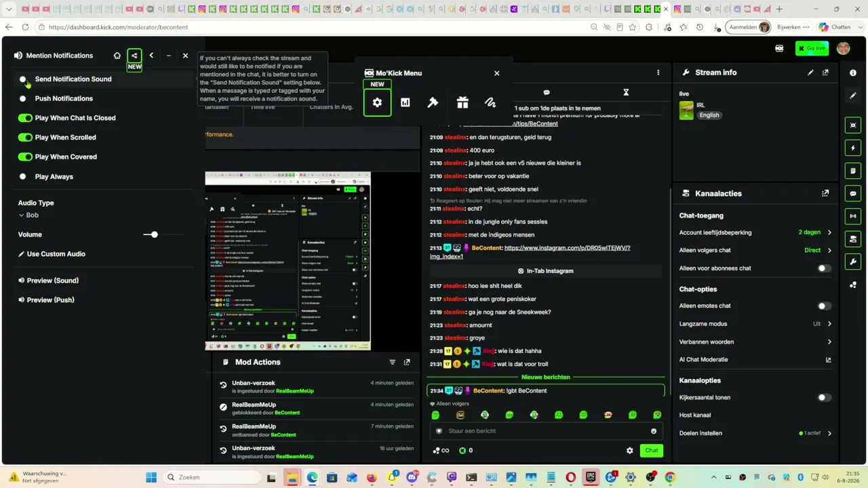Viewport: 868px width, 488px height.
Task: Click Use Custom Audio
Action: pyautogui.click(x=52, y=254)
